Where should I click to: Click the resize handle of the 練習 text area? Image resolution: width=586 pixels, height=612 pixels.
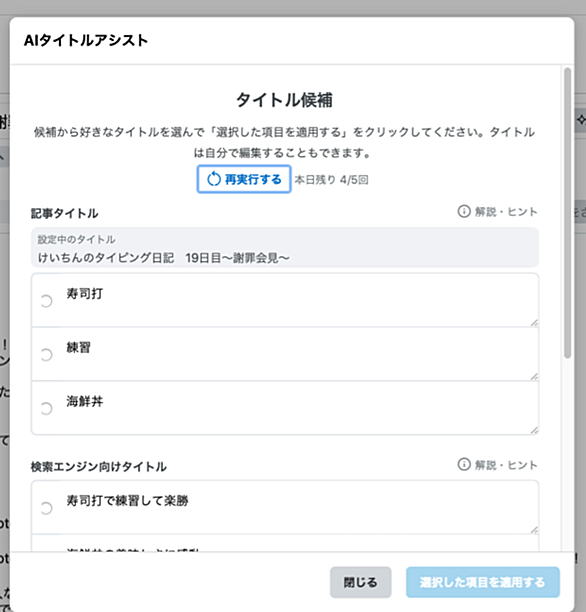534,376
